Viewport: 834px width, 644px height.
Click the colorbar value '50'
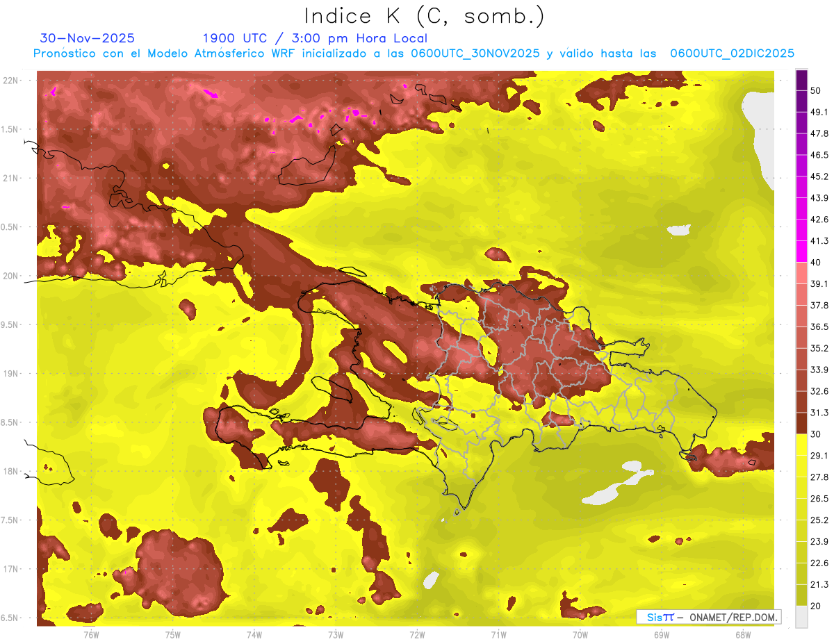pyautogui.click(x=815, y=90)
